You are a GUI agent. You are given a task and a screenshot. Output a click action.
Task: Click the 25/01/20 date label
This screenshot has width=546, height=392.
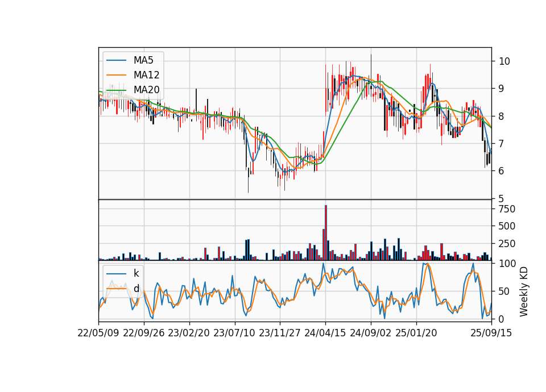point(416,333)
